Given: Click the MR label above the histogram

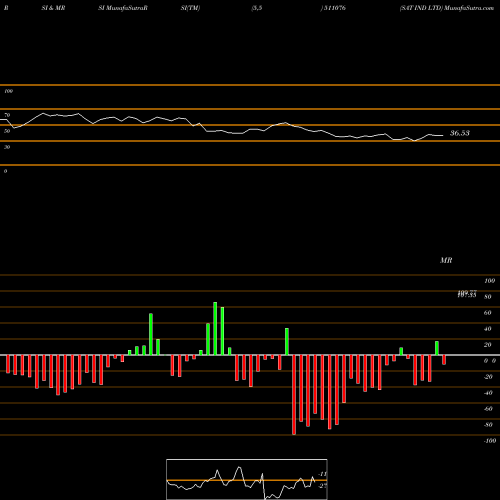Looking at the screenshot, I should click(x=446, y=260).
